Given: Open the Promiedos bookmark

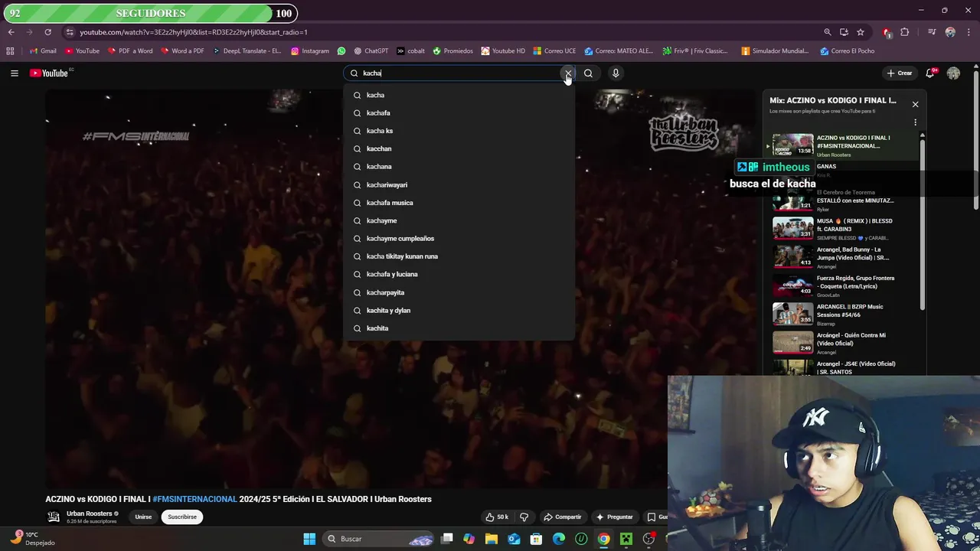Looking at the screenshot, I should [452, 51].
